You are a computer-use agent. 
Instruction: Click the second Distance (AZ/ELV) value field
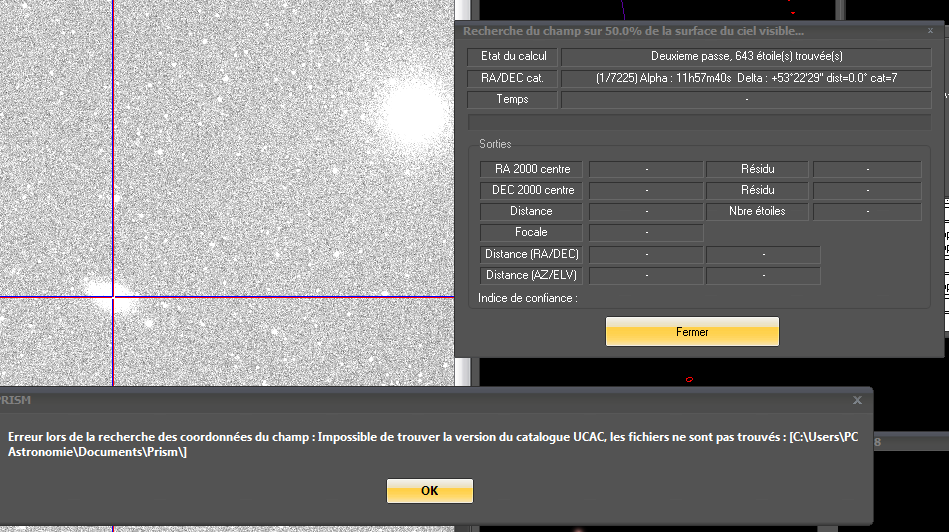pyautogui.click(x=763, y=275)
